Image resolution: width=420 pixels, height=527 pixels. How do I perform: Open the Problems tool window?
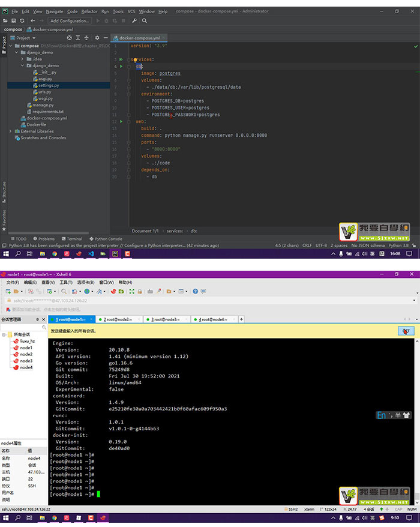(x=44, y=239)
